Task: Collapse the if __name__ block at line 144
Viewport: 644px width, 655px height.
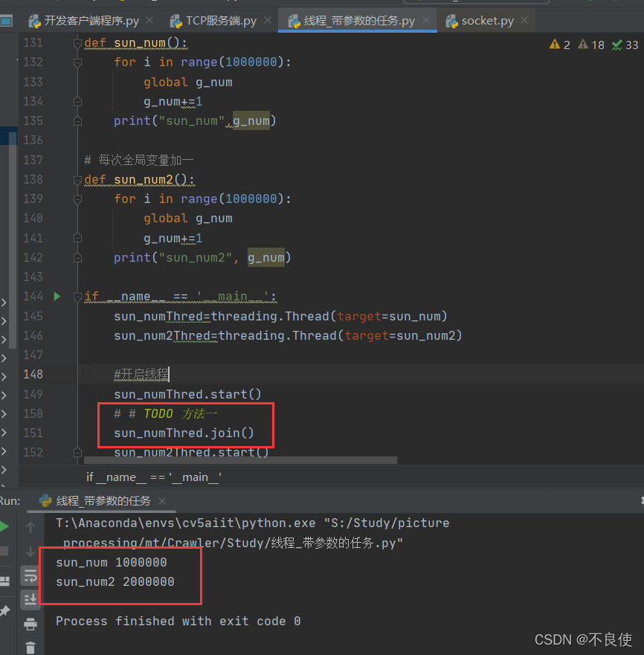Action: [77, 297]
